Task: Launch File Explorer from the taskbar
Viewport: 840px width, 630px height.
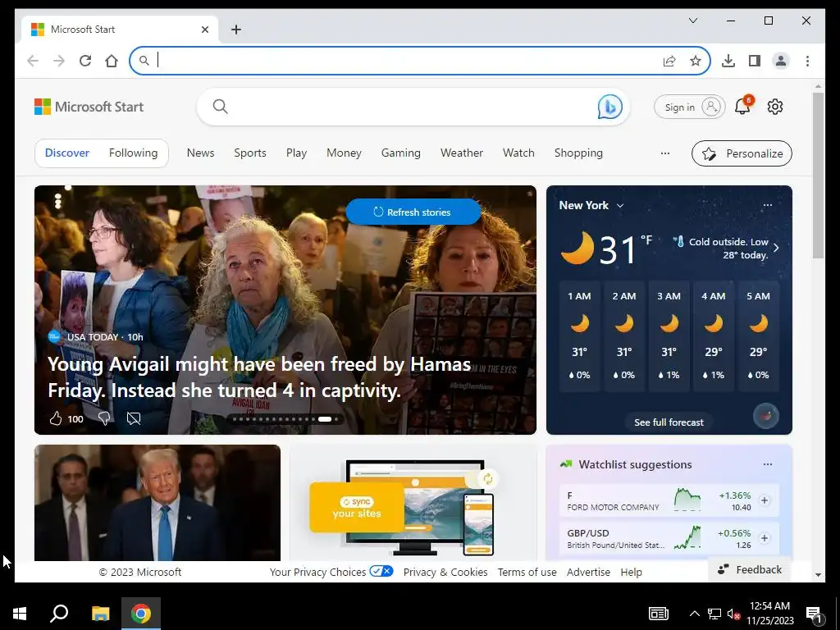Action: point(100,614)
